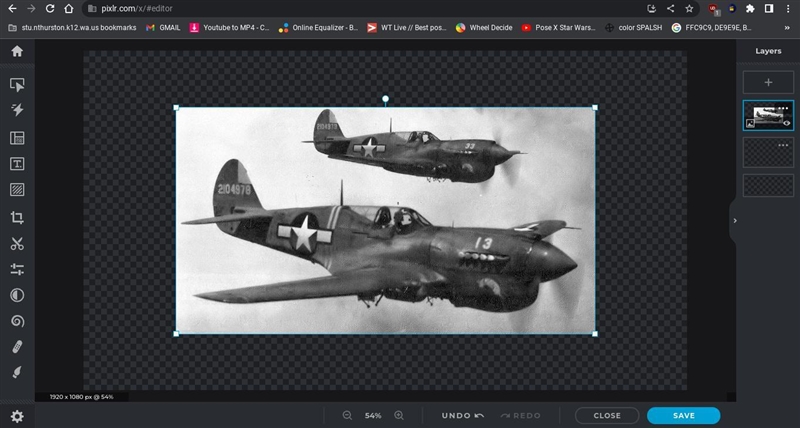Open browser home page icon
This screenshot has height=428, width=800.
coord(68,9)
